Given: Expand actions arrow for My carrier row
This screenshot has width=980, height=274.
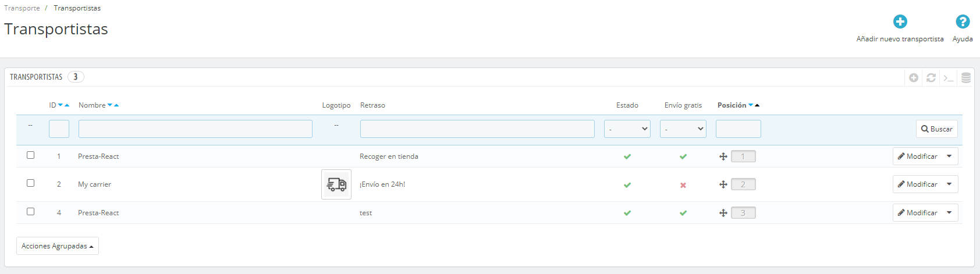Looking at the screenshot, I should coord(949,184).
